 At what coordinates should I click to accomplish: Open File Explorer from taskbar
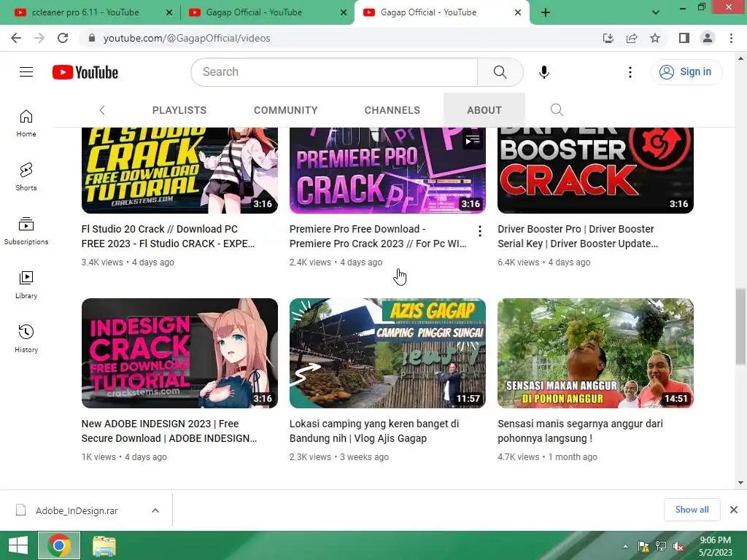pyautogui.click(x=104, y=545)
